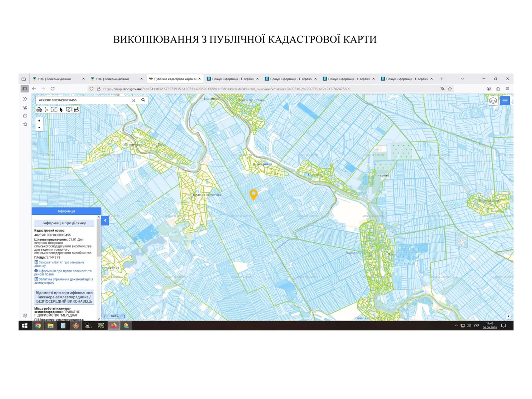Image resolution: width=532 pixels, height=399 pixels.
Task: Click the orange parcel location marker
Action: pyautogui.click(x=253, y=194)
